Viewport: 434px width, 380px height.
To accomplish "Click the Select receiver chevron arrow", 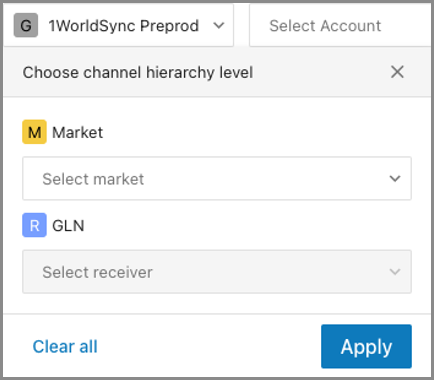I will point(395,272).
